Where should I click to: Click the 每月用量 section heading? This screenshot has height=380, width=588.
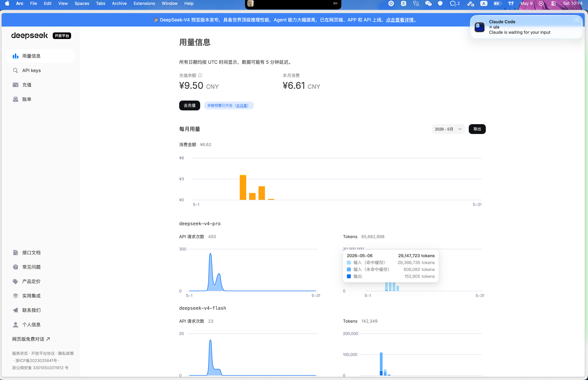point(190,129)
